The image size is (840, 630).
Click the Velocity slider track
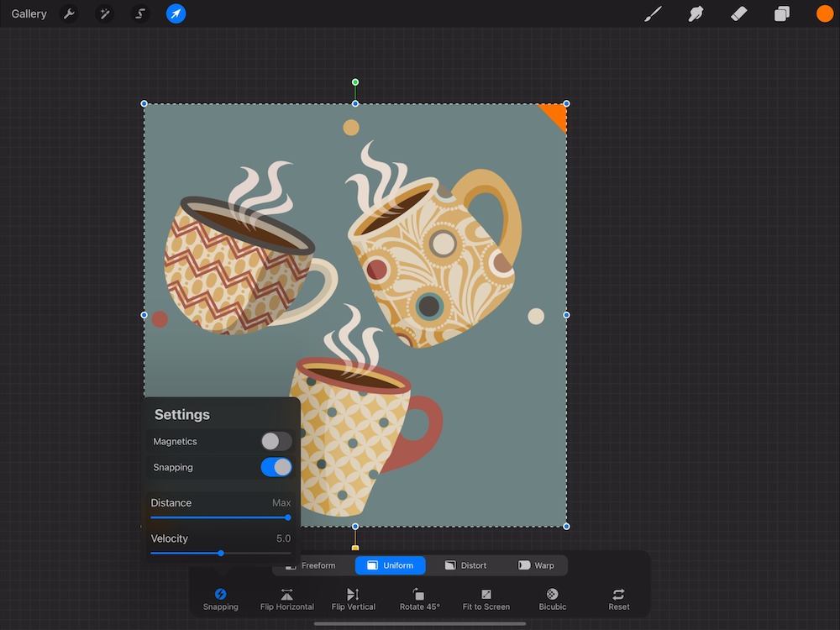(x=252, y=553)
